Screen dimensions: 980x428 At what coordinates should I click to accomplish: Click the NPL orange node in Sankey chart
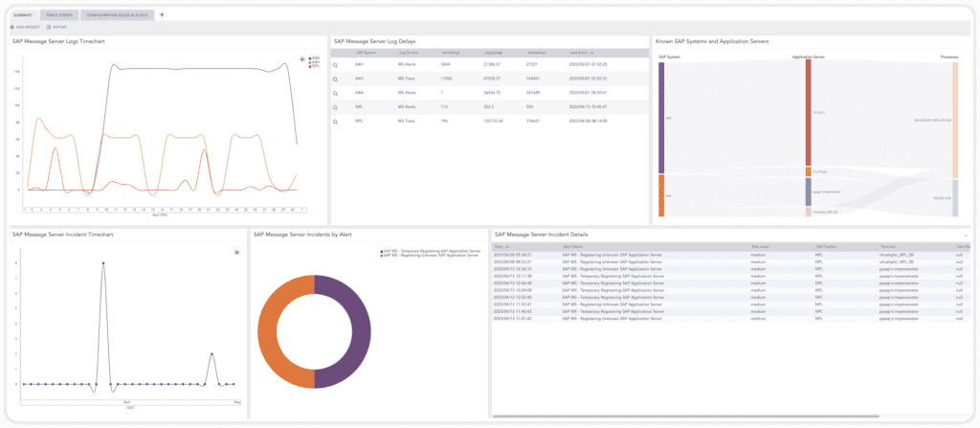click(661, 196)
